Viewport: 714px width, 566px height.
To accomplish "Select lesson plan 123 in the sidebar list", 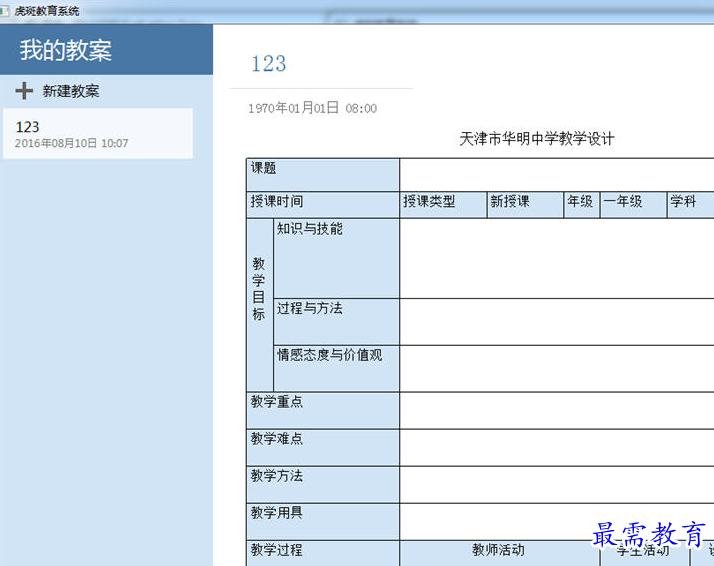I will pos(98,133).
